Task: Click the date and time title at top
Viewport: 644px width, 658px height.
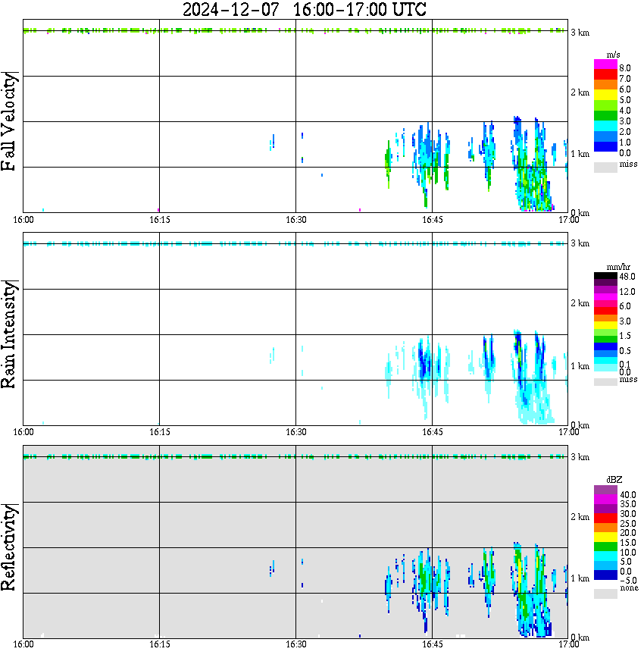Action: [305, 10]
